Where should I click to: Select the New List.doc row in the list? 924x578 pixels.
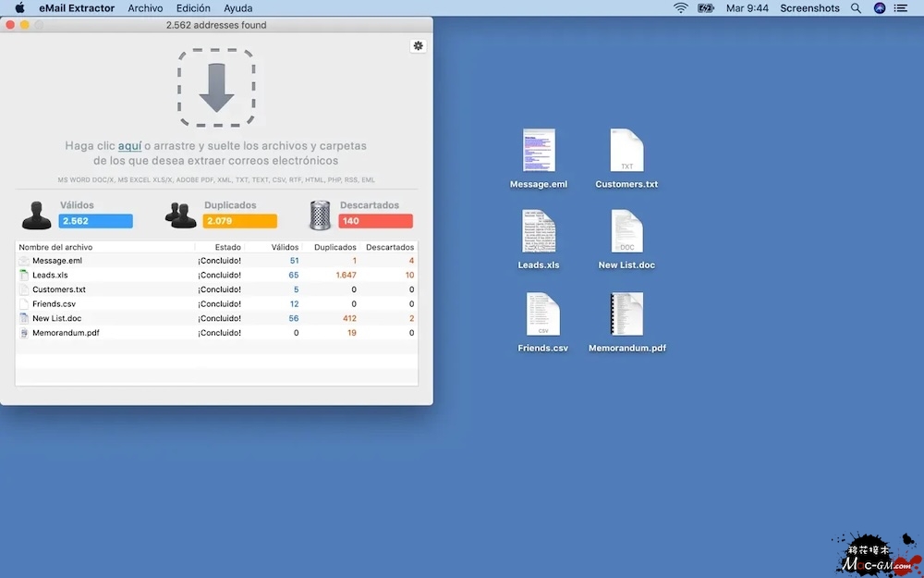point(56,318)
